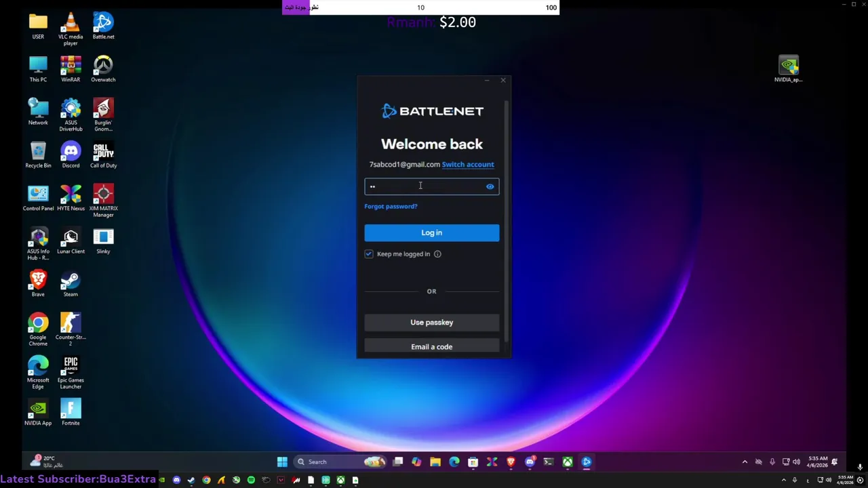The width and height of the screenshot is (868, 488).
Task: Show hidden system tray icons
Action: (x=745, y=462)
